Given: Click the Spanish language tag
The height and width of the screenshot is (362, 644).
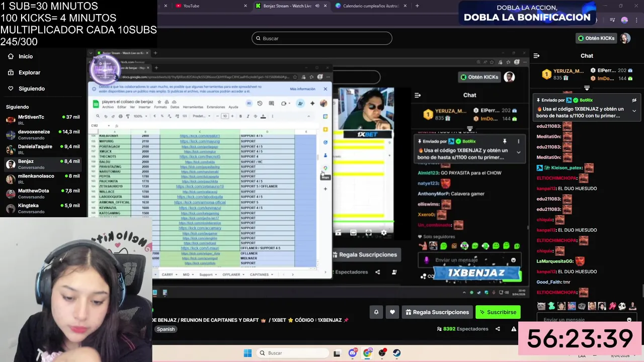Looking at the screenshot, I should point(166,329).
